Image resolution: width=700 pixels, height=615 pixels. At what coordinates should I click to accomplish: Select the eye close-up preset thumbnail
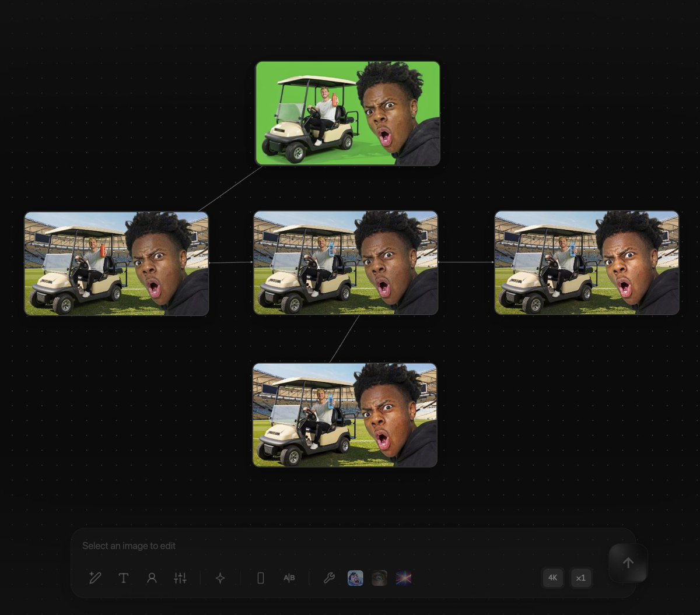(379, 578)
